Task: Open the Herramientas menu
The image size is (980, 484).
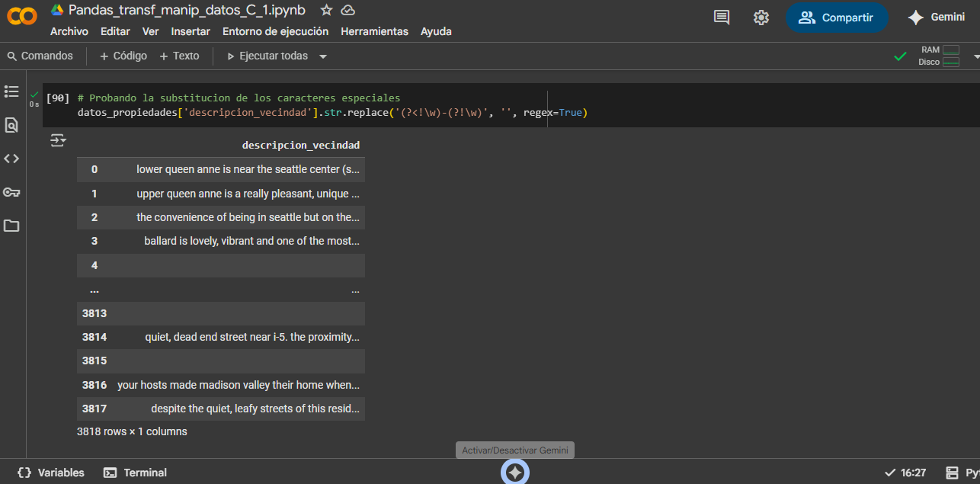Action: (375, 31)
